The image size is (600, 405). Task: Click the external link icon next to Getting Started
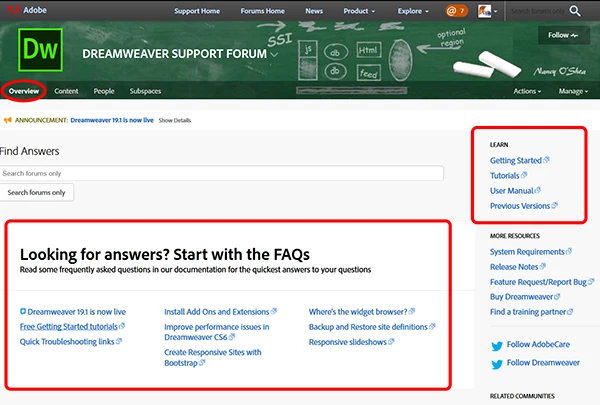pos(546,160)
